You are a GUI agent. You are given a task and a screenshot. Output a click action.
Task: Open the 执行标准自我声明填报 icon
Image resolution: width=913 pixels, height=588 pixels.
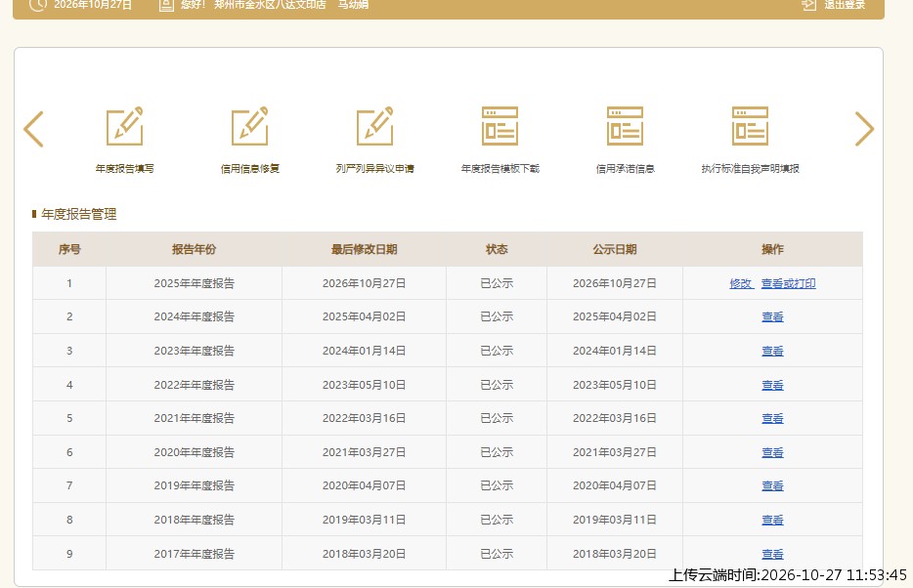pyautogui.click(x=750, y=126)
